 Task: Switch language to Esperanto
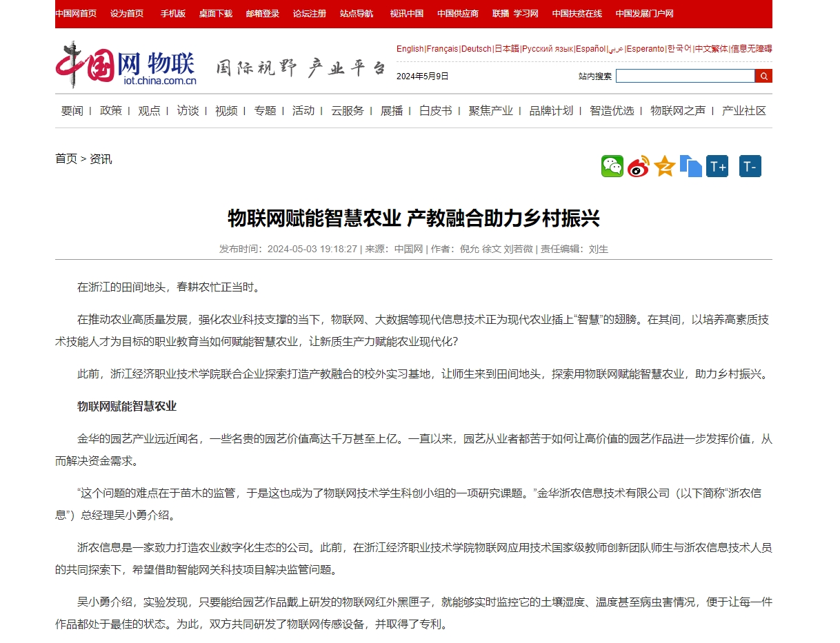point(646,49)
